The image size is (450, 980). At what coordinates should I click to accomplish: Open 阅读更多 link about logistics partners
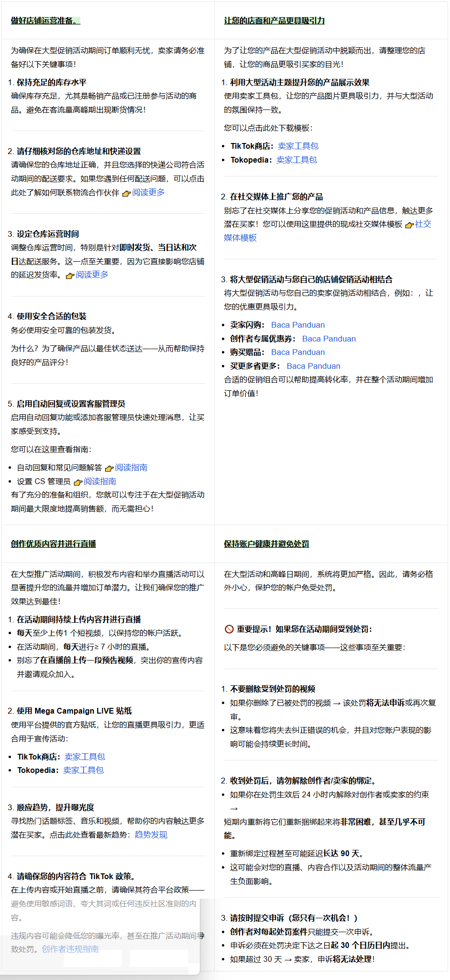(148, 192)
